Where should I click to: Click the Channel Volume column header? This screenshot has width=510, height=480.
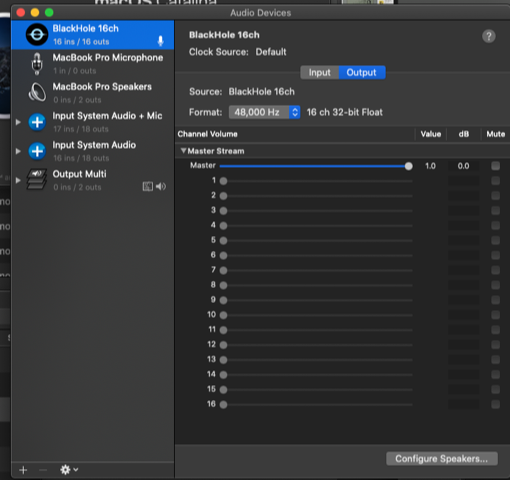[x=207, y=134]
